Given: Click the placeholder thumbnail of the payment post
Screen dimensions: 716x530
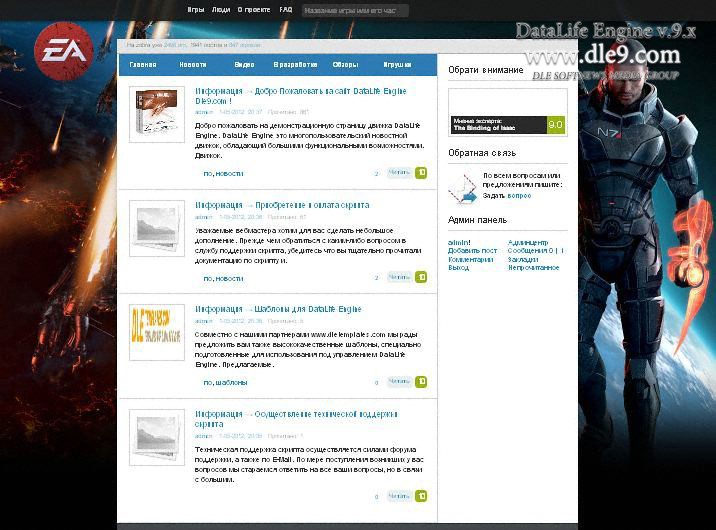Looking at the screenshot, I should 157,228.
